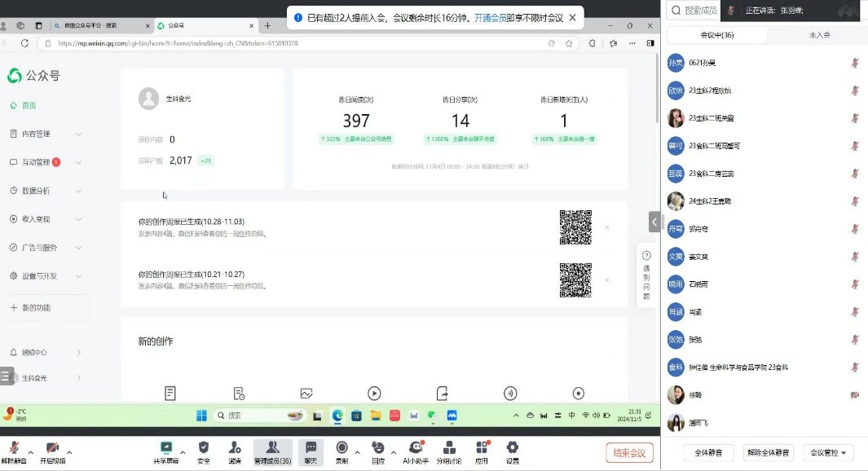The image size is (868, 471).
Task: Expand 数据分析 sidebar section
Action: 46,191
